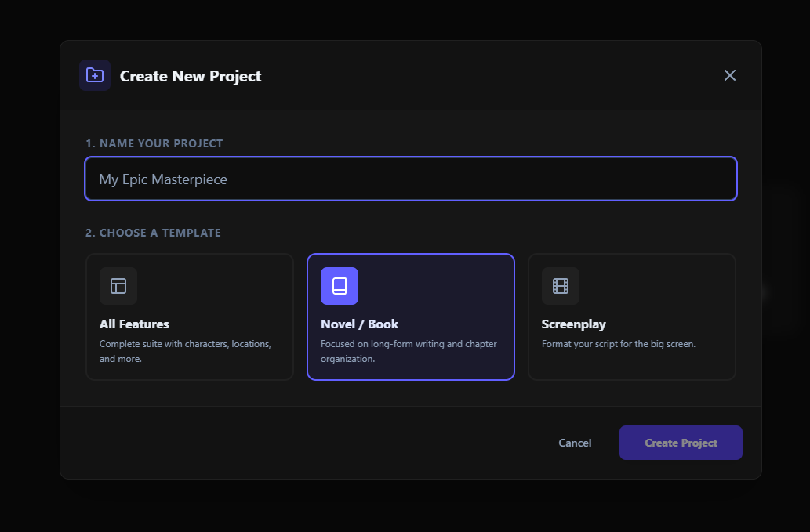
Task: Click the 'Create New Project' dialog title
Action: click(191, 76)
